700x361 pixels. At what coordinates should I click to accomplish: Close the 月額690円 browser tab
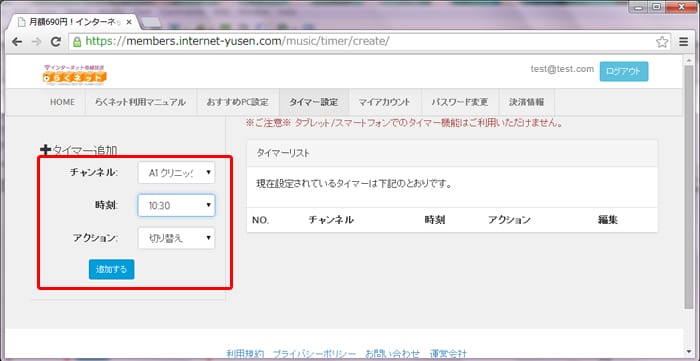129,22
